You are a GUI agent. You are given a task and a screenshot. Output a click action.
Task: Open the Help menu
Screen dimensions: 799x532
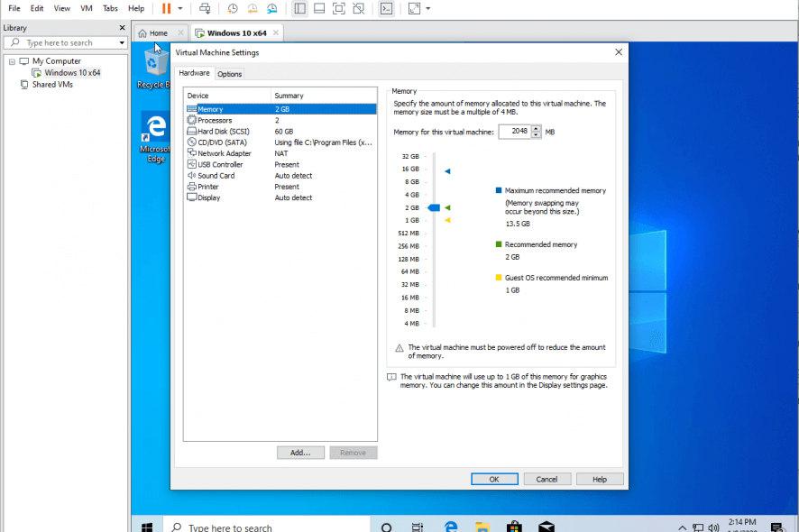click(x=136, y=8)
